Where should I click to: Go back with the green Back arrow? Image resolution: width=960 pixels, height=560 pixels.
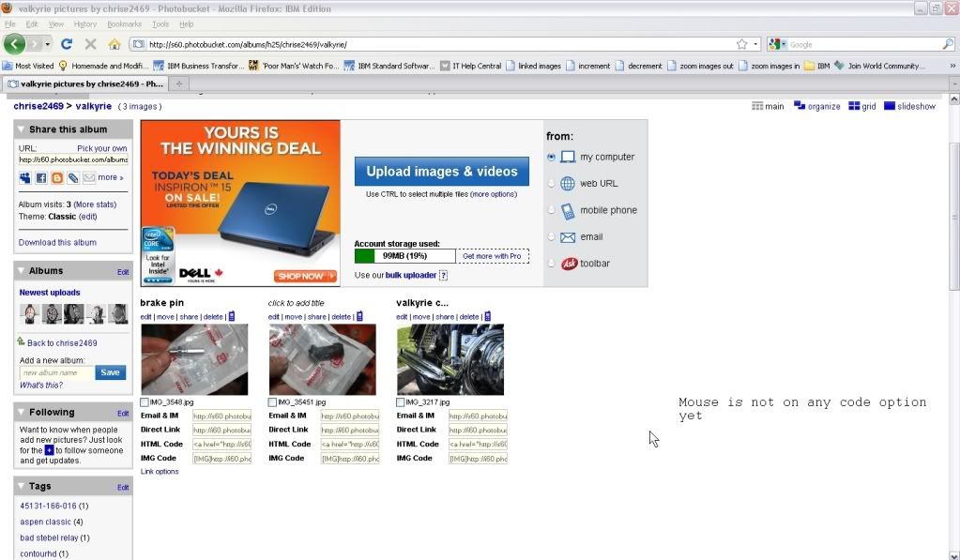(x=14, y=44)
